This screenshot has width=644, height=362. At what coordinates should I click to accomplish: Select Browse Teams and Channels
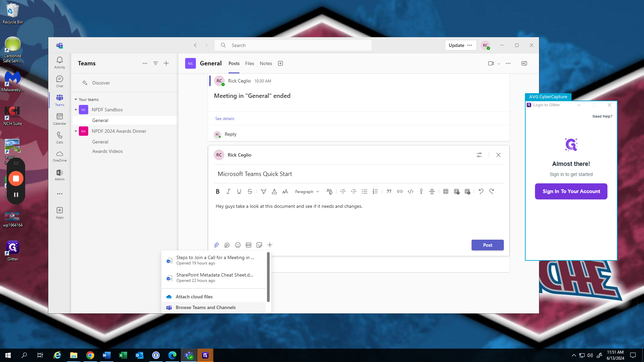coord(205,307)
